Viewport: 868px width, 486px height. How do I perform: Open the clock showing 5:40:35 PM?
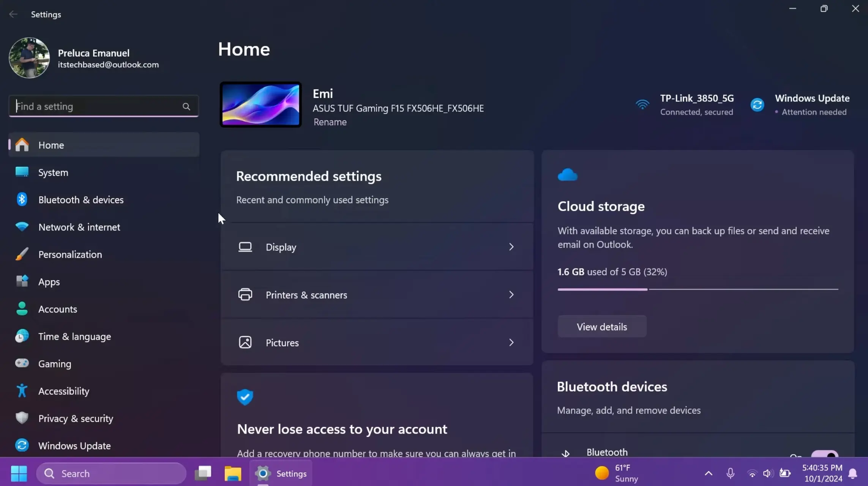point(822,473)
